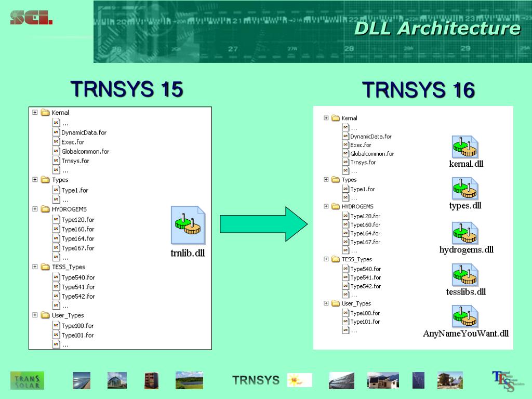Click the TRNSYS 16 heading
This screenshot has width=532, height=399.
pyautogui.click(x=418, y=90)
